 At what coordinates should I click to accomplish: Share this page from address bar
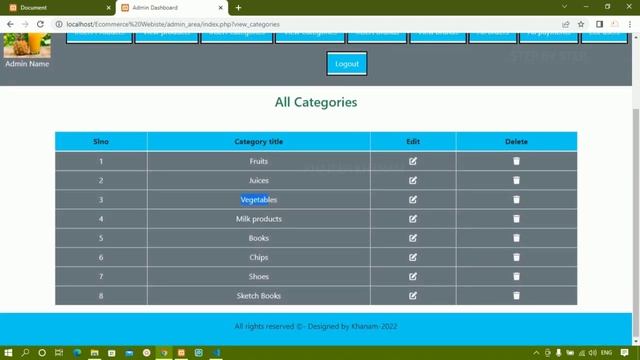click(566, 24)
